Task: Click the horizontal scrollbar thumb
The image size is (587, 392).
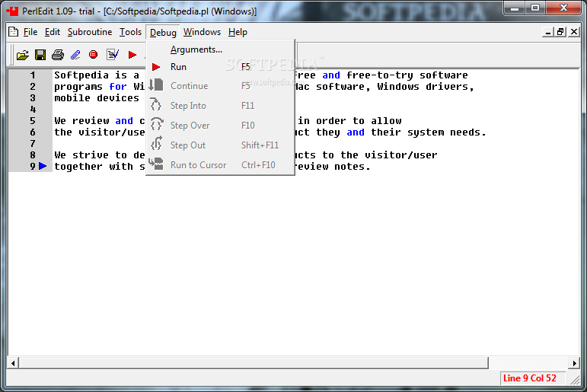Action: coord(254,363)
